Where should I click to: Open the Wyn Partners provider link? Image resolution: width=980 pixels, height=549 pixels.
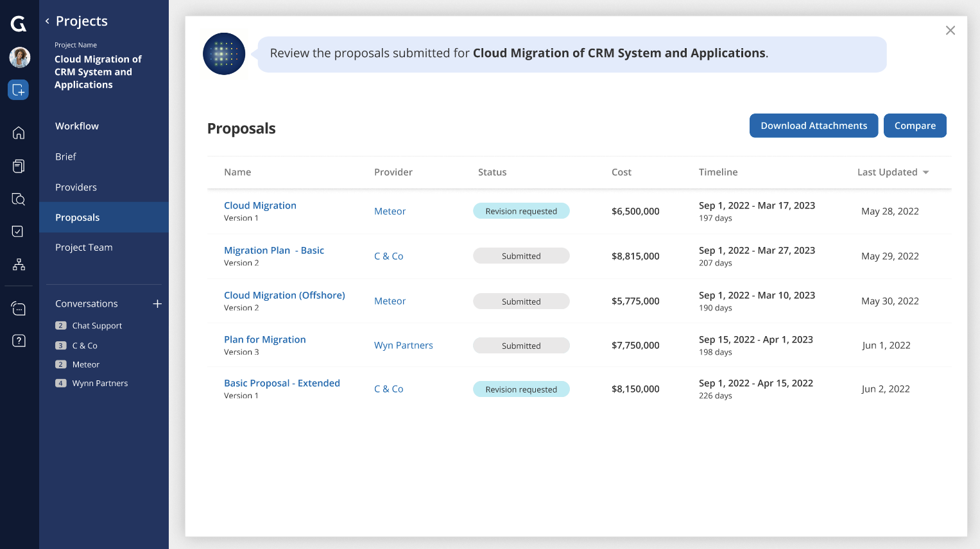tap(403, 345)
